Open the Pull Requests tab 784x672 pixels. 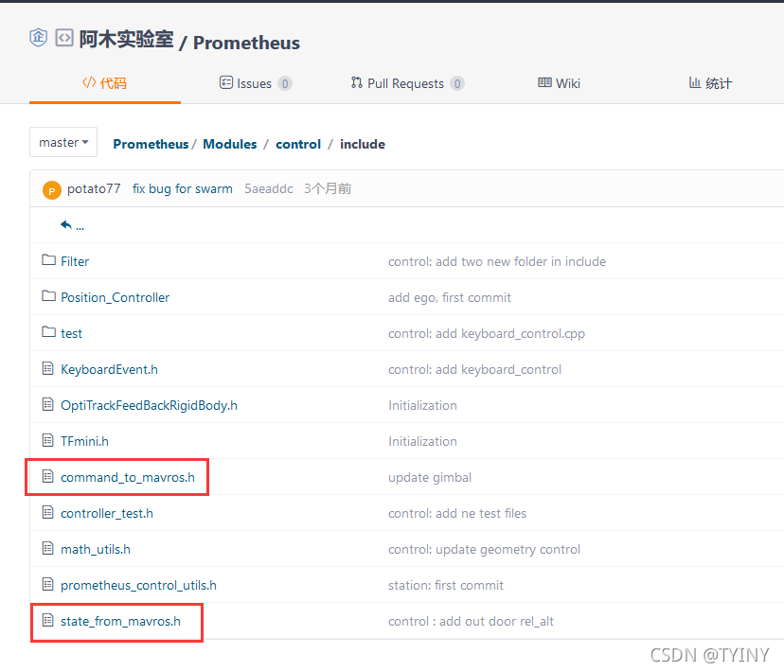pyautogui.click(x=407, y=83)
